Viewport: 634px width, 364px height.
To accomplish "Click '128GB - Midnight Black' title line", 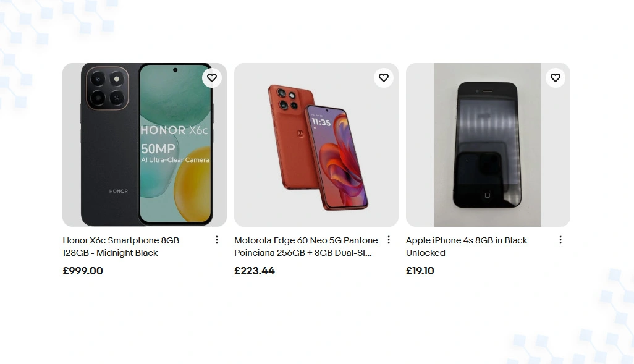I will coord(111,253).
